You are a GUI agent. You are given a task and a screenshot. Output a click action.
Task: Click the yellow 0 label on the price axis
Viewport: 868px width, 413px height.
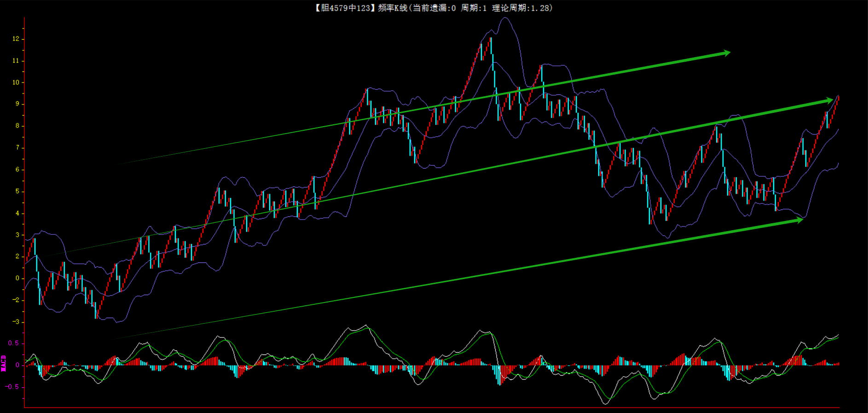coord(17,278)
